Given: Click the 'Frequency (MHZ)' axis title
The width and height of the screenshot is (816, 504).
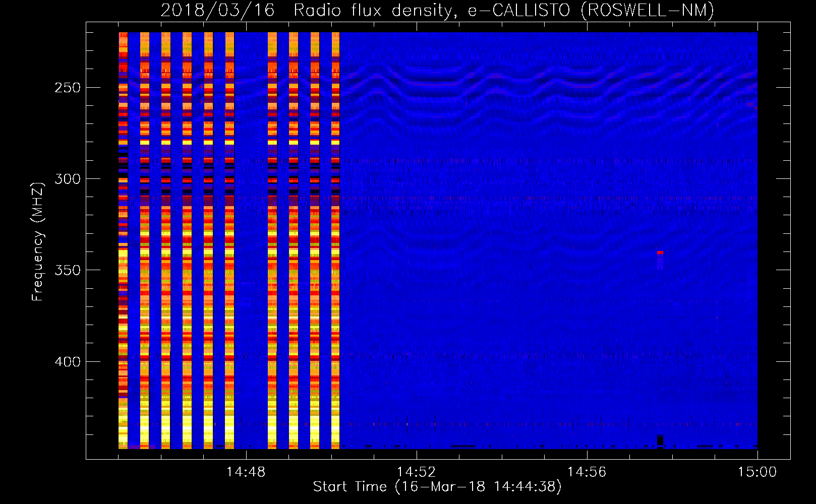Looking at the screenshot, I should pyautogui.click(x=38, y=241).
